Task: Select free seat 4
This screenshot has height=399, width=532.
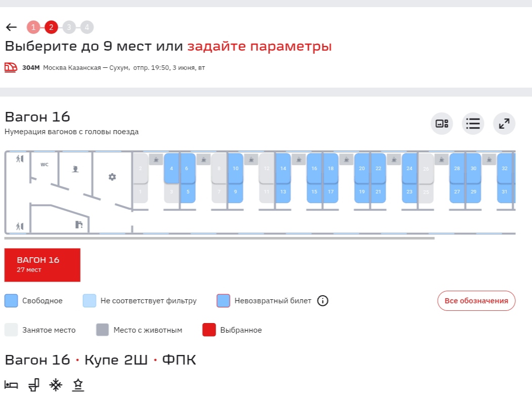Action: 172,168
